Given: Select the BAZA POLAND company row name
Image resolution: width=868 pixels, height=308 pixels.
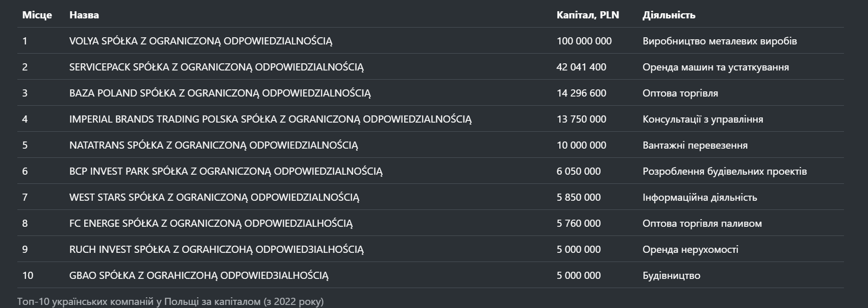Looking at the screenshot, I should coord(220,93).
